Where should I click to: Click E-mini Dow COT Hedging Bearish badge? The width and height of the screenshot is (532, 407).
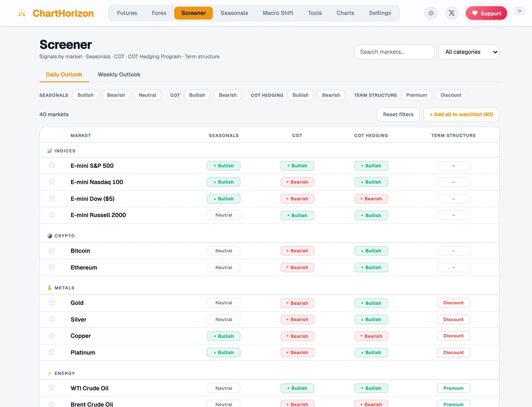coord(371,198)
